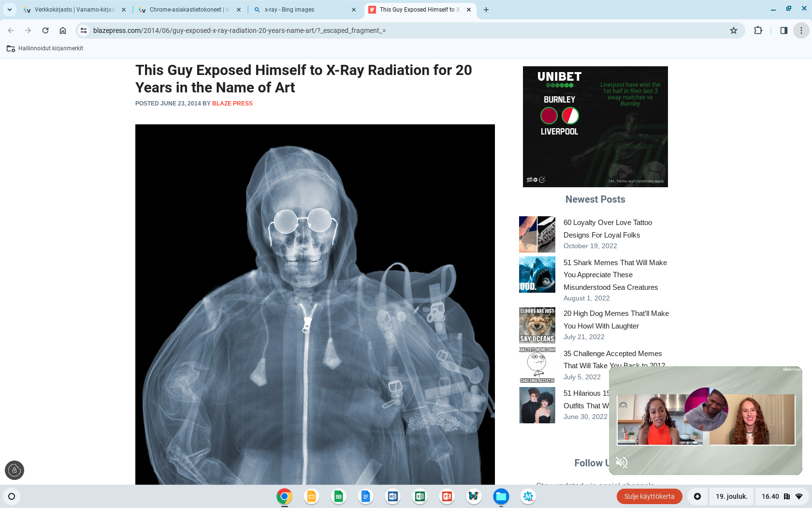Screen dimensions: 812x508
Task: Click the Sulje käyttökerta button
Action: tap(649, 496)
